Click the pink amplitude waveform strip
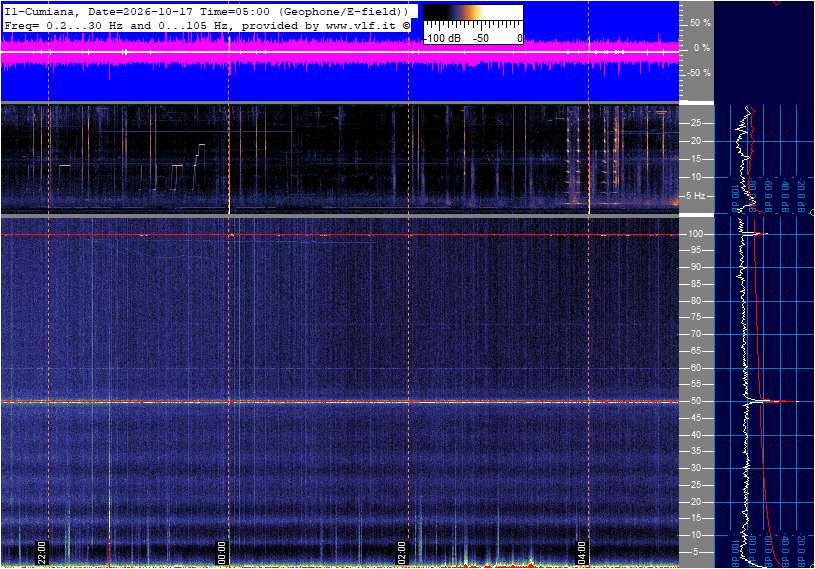The width and height of the screenshot is (815, 569). point(340,52)
